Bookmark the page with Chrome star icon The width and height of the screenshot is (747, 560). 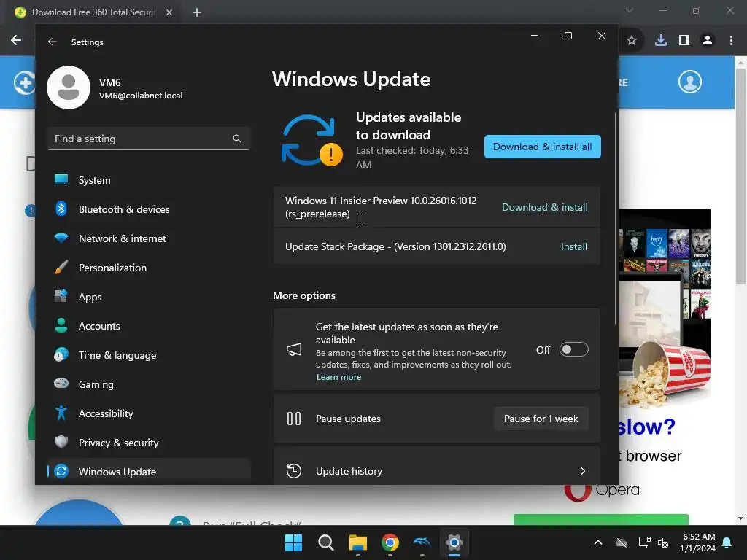[632, 41]
